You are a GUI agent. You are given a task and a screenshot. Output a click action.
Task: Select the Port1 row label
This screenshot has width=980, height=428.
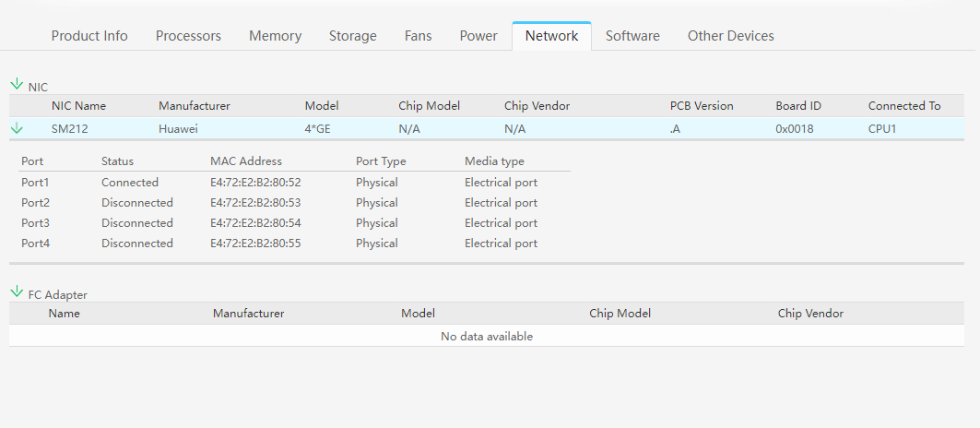(x=35, y=183)
